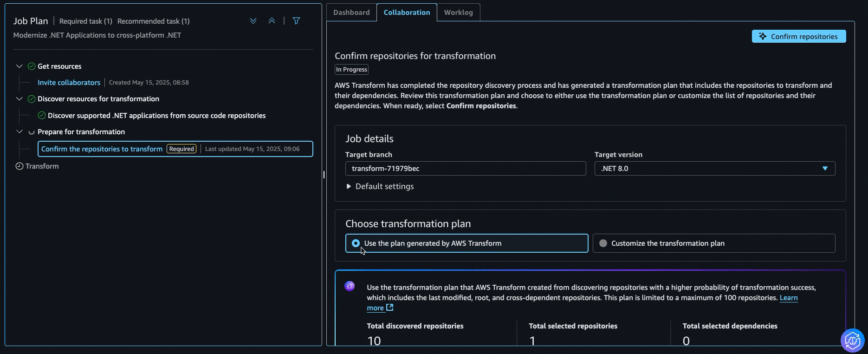Click the Get resources step label
This screenshot has height=354, width=868.
tap(59, 66)
